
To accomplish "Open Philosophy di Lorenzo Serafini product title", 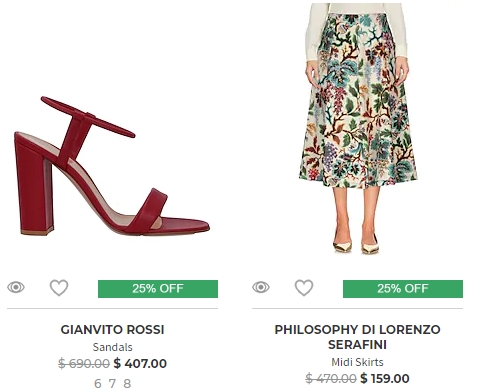I will tap(357, 337).
